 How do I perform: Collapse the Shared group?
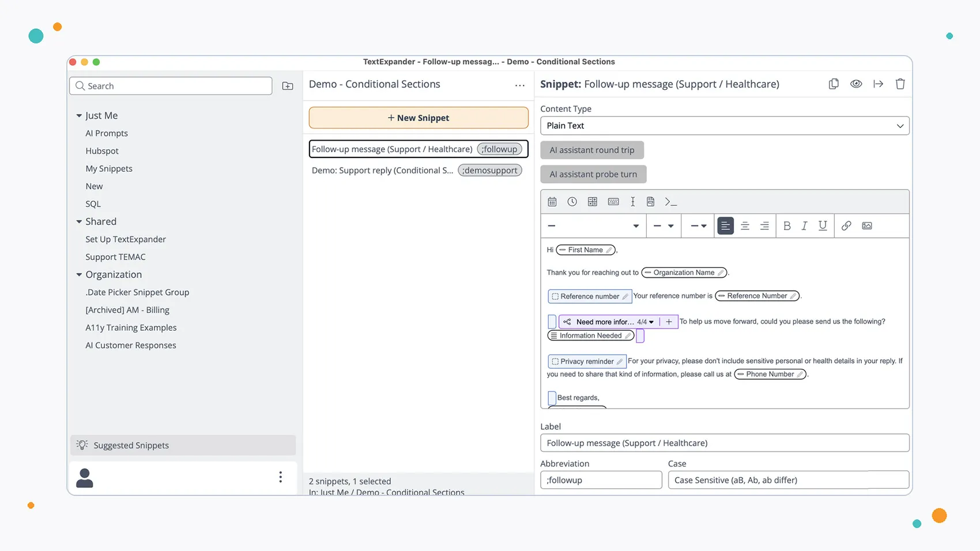(79, 222)
